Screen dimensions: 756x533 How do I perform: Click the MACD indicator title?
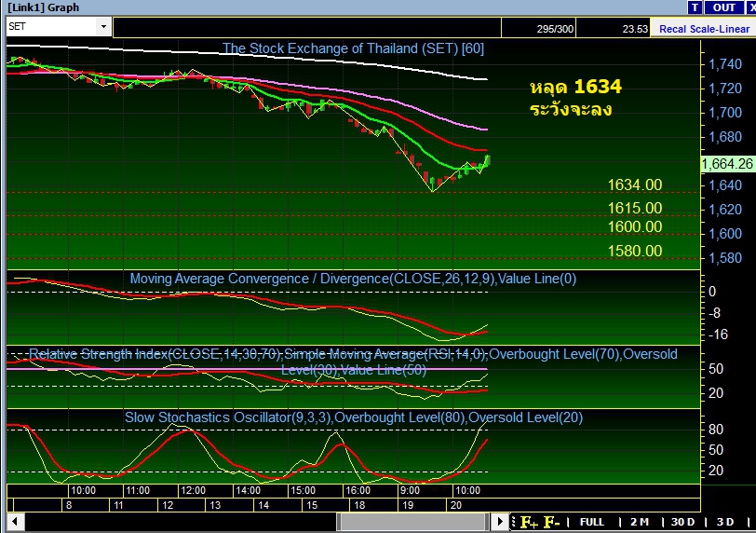tap(353, 279)
